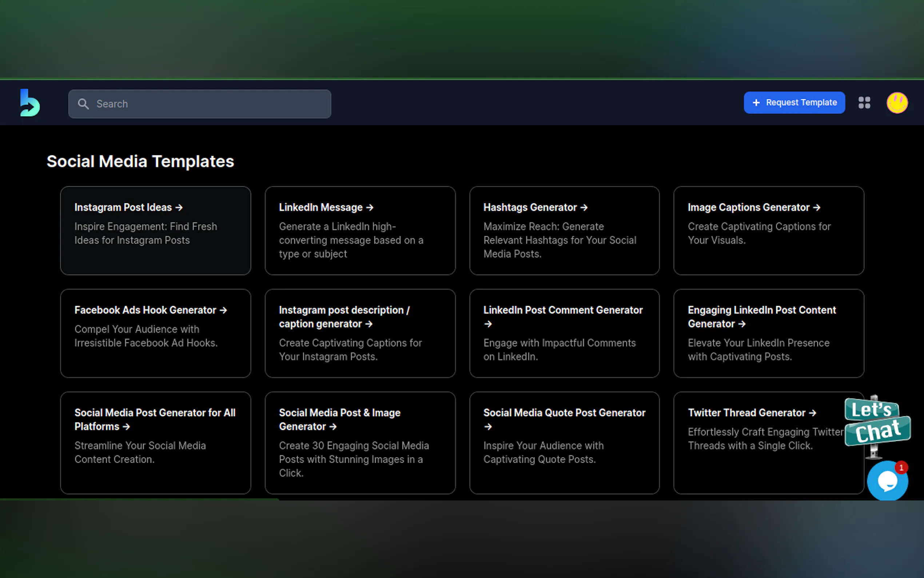Open Social Media Post & Image Generator
924x578 pixels.
(x=360, y=443)
